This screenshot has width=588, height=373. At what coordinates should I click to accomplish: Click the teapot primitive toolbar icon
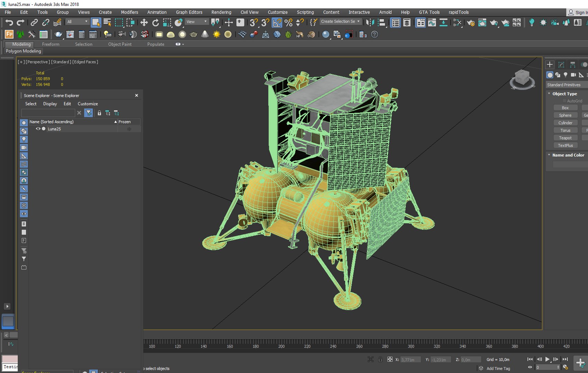tap(194, 35)
